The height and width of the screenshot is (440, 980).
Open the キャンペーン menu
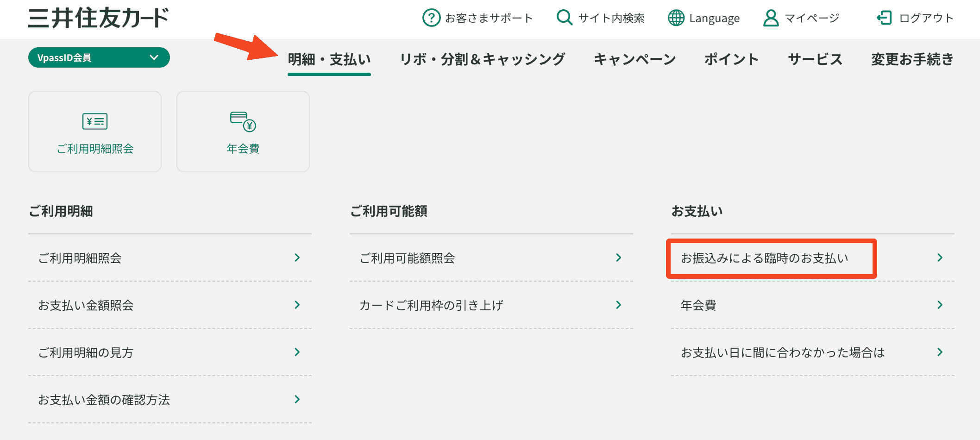[x=634, y=59]
